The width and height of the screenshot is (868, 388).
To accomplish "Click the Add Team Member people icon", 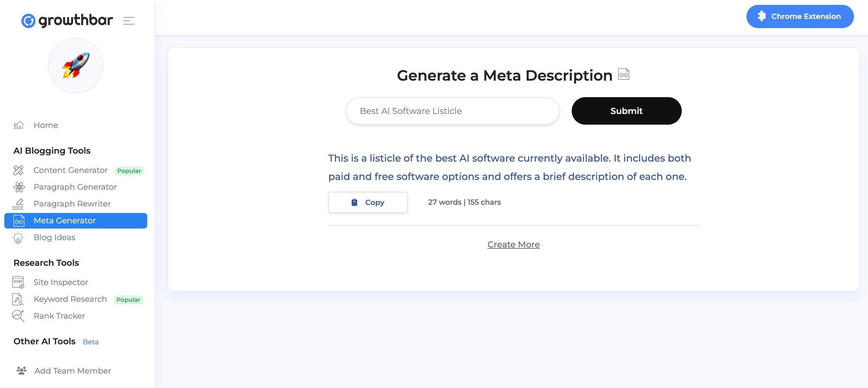I will tap(22, 371).
